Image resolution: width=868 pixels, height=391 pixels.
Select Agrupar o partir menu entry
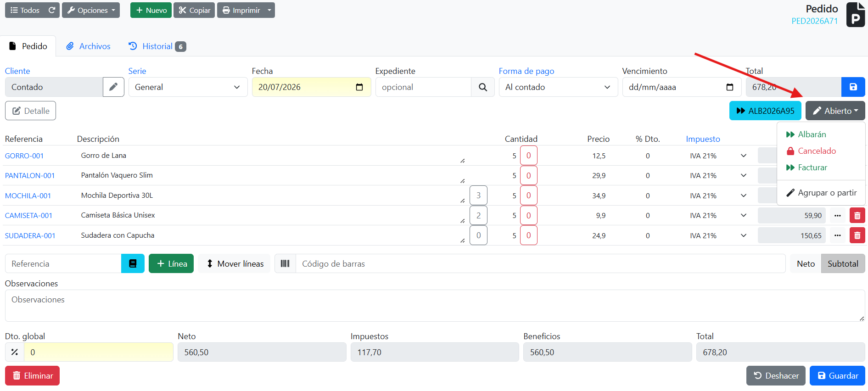[821, 193]
